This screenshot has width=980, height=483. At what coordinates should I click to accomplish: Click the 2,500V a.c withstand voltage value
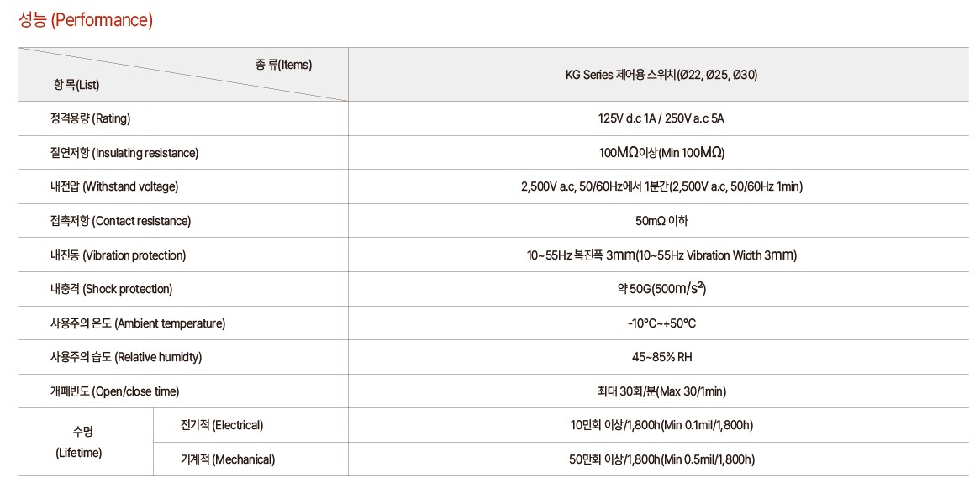coord(661,186)
